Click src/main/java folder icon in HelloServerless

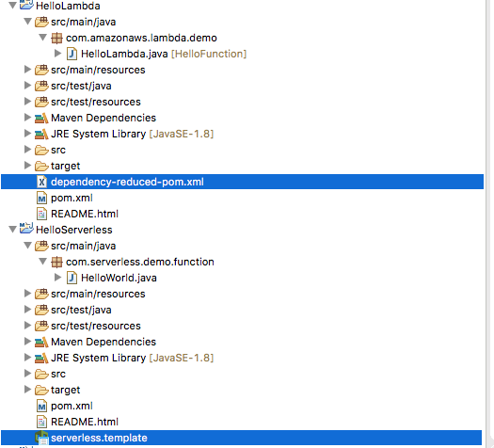(41, 246)
